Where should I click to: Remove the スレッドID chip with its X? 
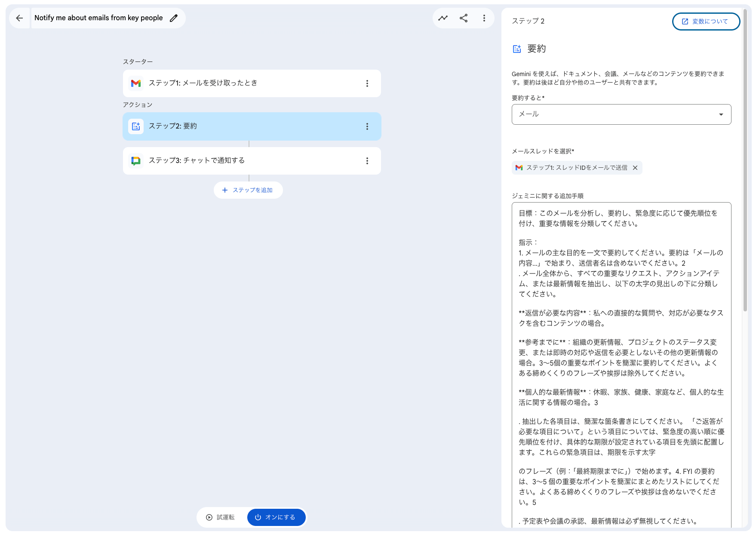point(635,168)
